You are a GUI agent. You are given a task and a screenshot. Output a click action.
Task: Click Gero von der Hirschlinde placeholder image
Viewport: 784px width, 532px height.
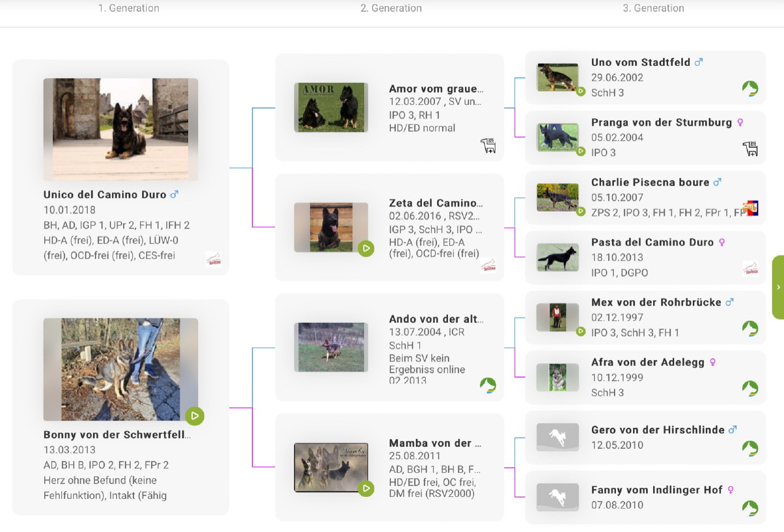(557, 438)
